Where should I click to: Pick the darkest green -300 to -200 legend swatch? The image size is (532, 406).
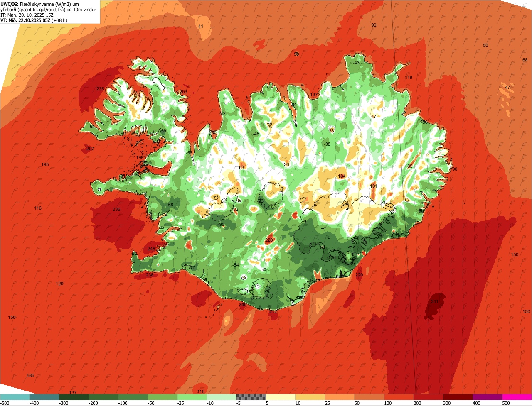point(74,397)
